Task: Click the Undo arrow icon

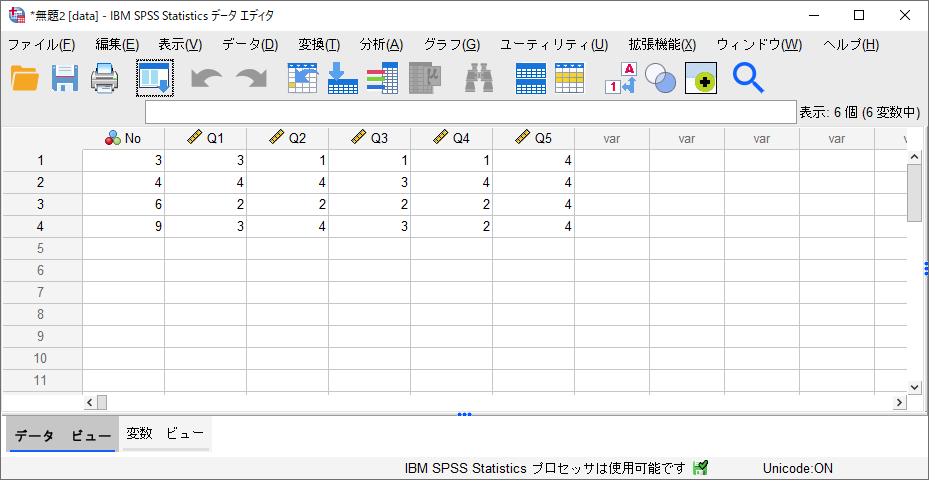Action: tap(206, 79)
